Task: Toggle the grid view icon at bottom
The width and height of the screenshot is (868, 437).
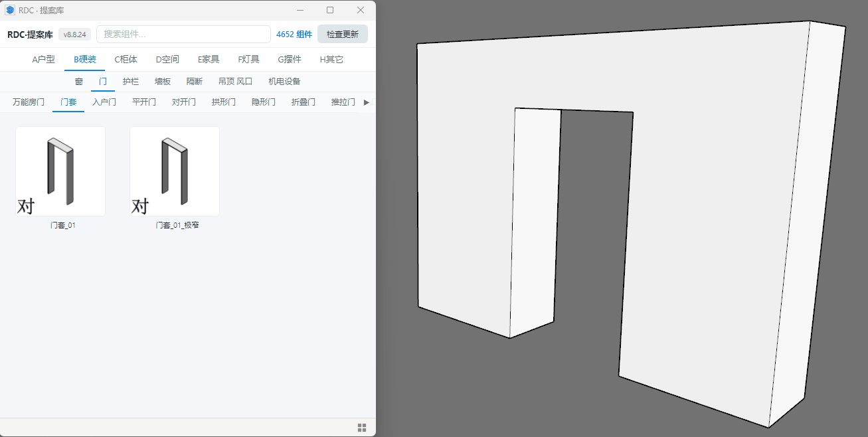Action: 362,427
